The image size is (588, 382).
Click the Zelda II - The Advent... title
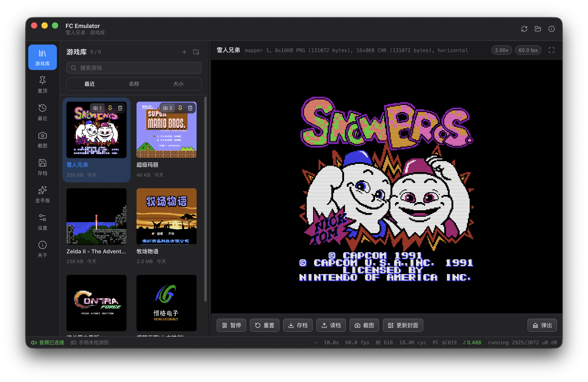tap(96, 251)
